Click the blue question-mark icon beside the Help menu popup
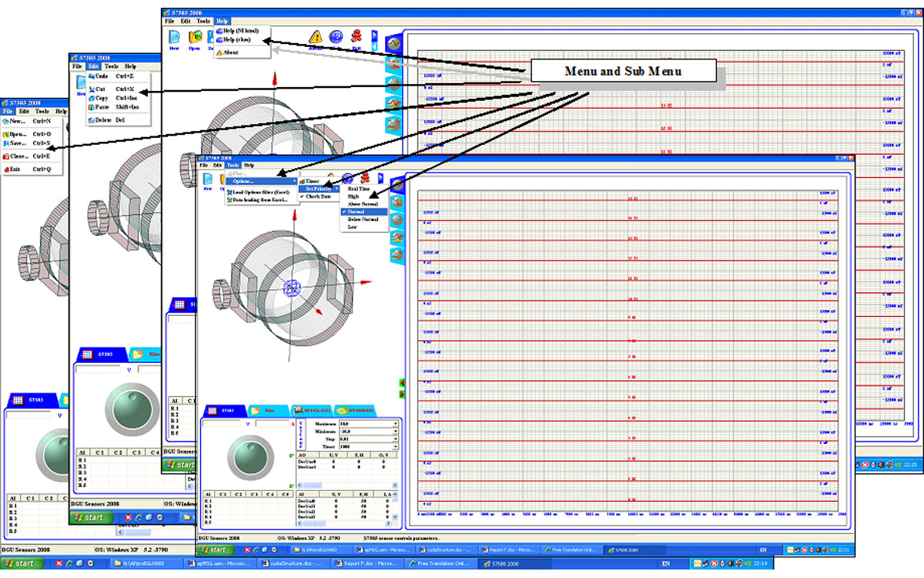 336,37
